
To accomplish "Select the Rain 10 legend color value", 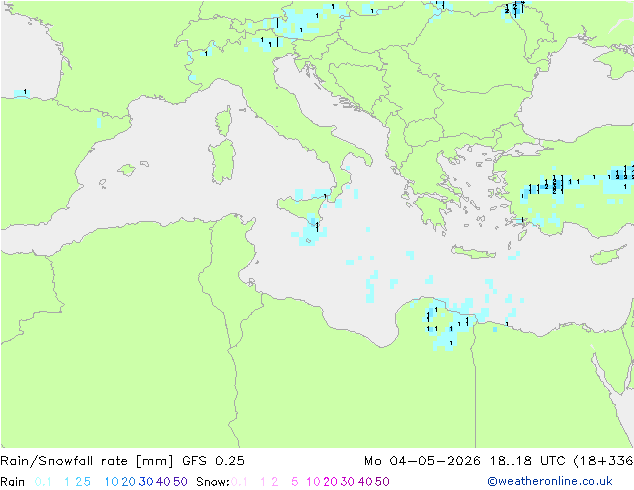I will 111,482.
